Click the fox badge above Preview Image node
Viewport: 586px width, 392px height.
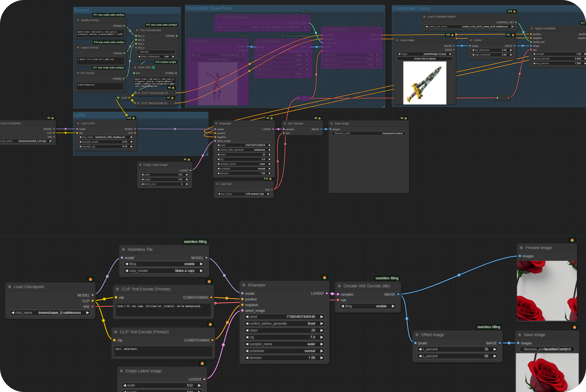tap(572, 240)
